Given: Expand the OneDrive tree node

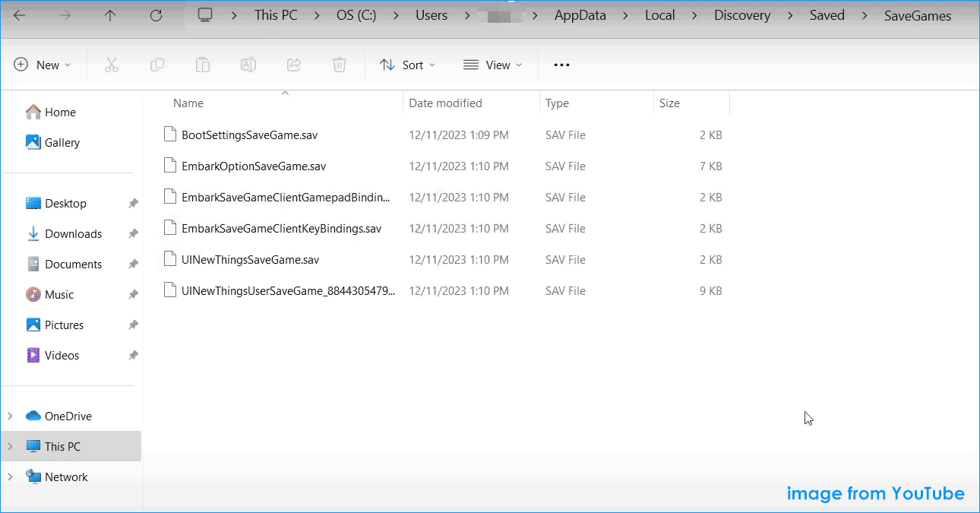Looking at the screenshot, I should click(10, 416).
